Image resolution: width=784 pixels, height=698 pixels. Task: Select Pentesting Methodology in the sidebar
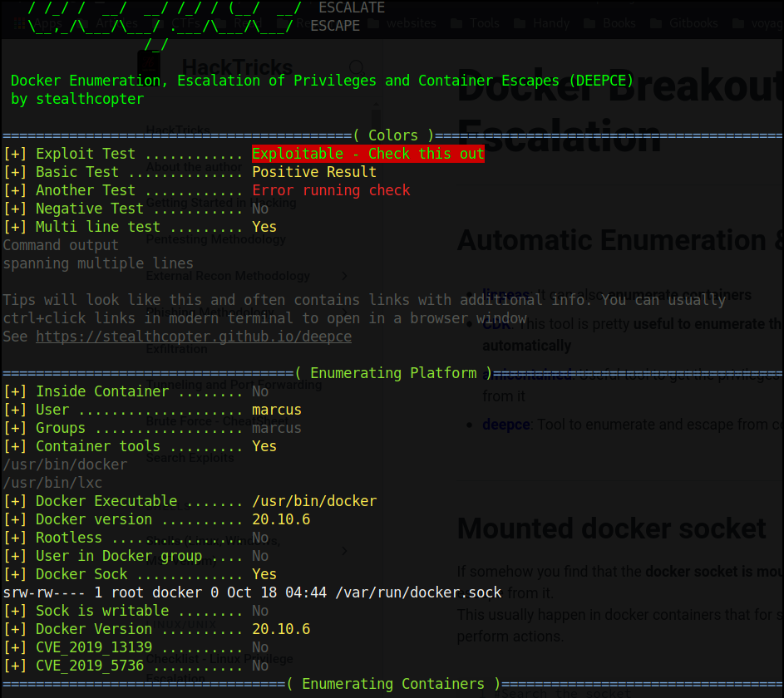pos(215,239)
